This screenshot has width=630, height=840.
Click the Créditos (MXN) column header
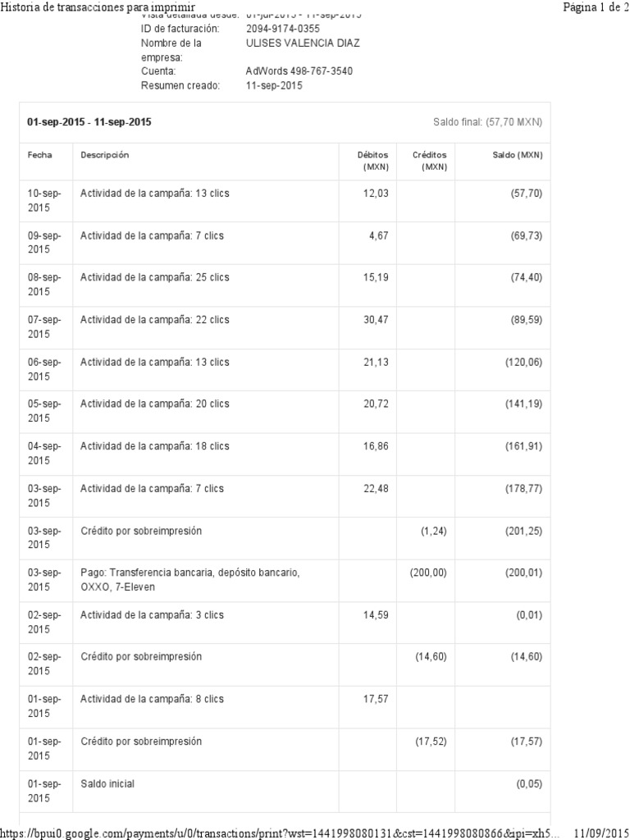[x=430, y=160]
